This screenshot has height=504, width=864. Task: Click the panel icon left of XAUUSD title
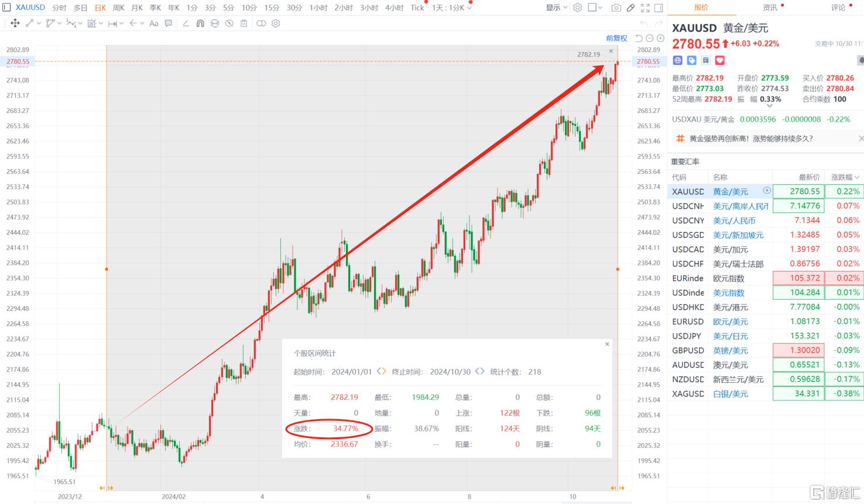click(x=6, y=8)
